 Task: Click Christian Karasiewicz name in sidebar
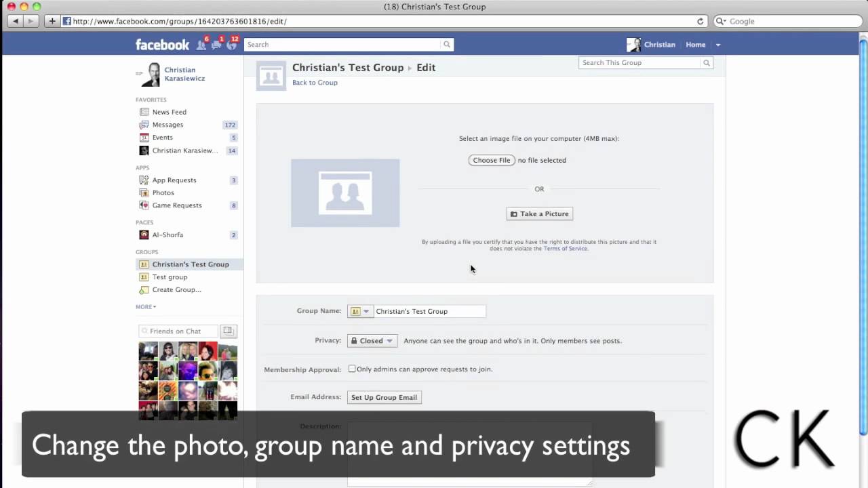click(184, 74)
